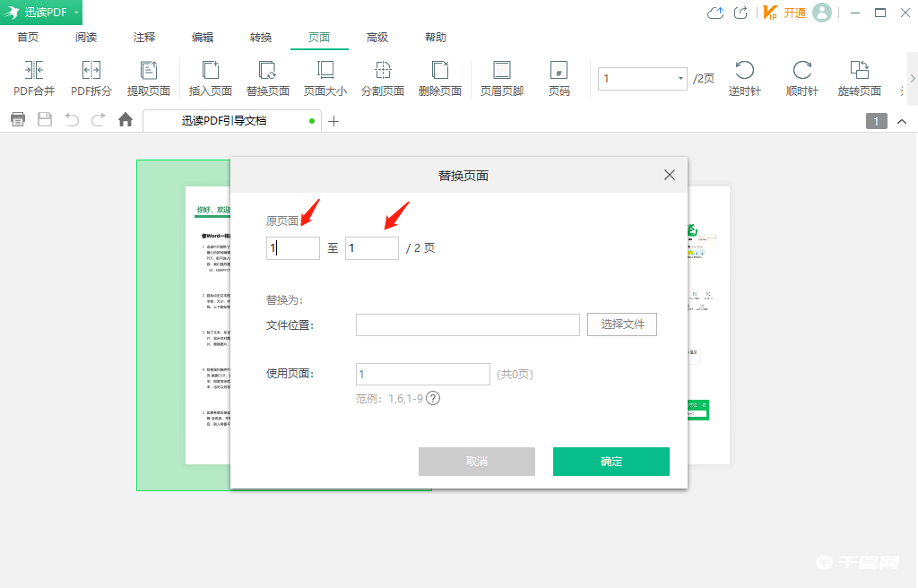Image resolution: width=918 pixels, height=588 pixels.
Task: Click the print icon below the ribbon
Action: coord(17,119)
